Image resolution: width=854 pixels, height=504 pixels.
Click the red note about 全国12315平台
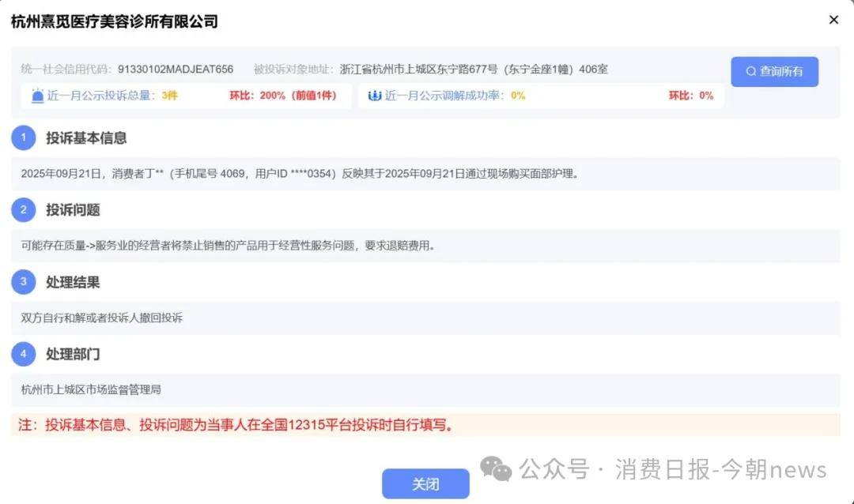[x=236, y=424]
